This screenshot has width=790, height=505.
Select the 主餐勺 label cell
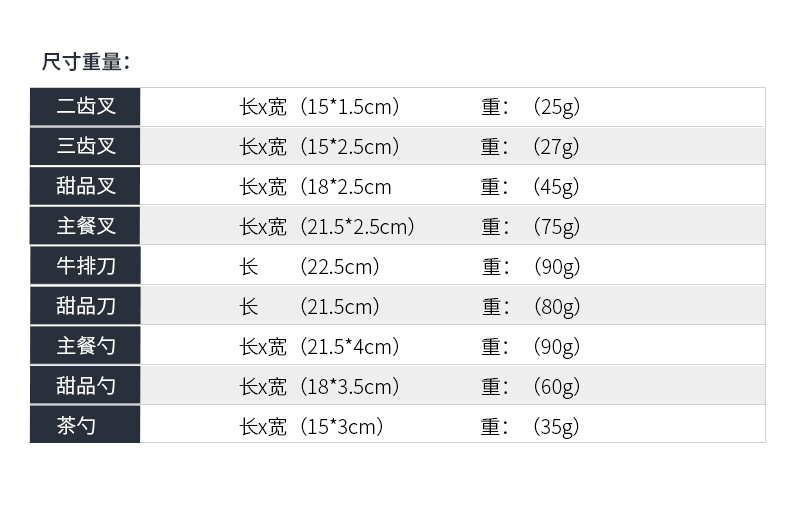86,347
